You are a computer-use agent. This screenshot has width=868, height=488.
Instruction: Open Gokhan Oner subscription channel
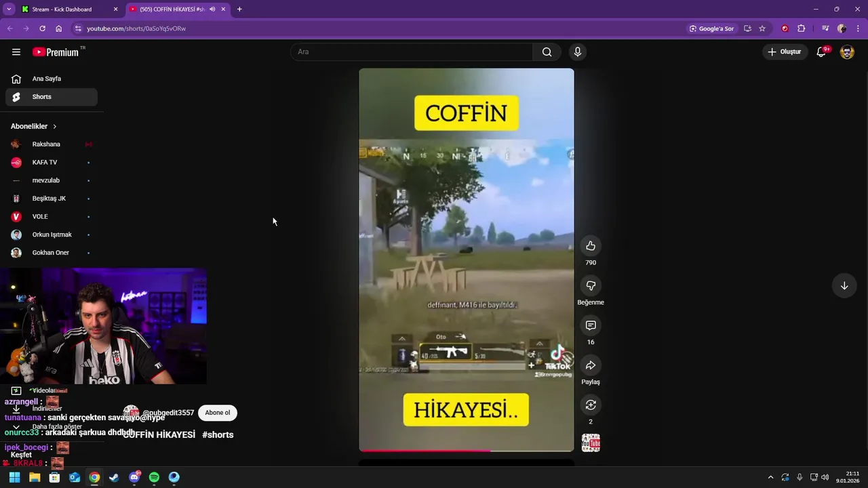(52, 253)
